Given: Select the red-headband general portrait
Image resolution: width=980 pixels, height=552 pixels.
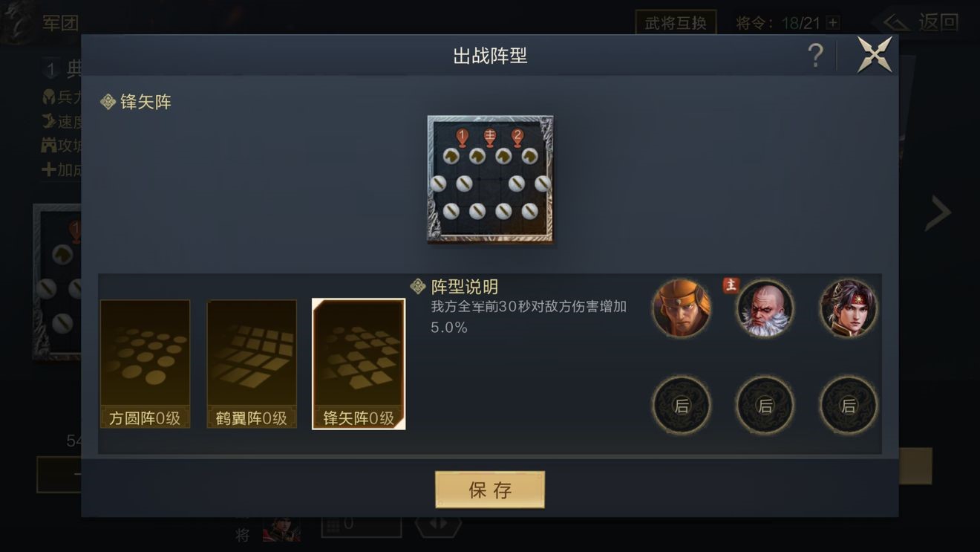Looking at the screenshot, I should coord(849,308).
